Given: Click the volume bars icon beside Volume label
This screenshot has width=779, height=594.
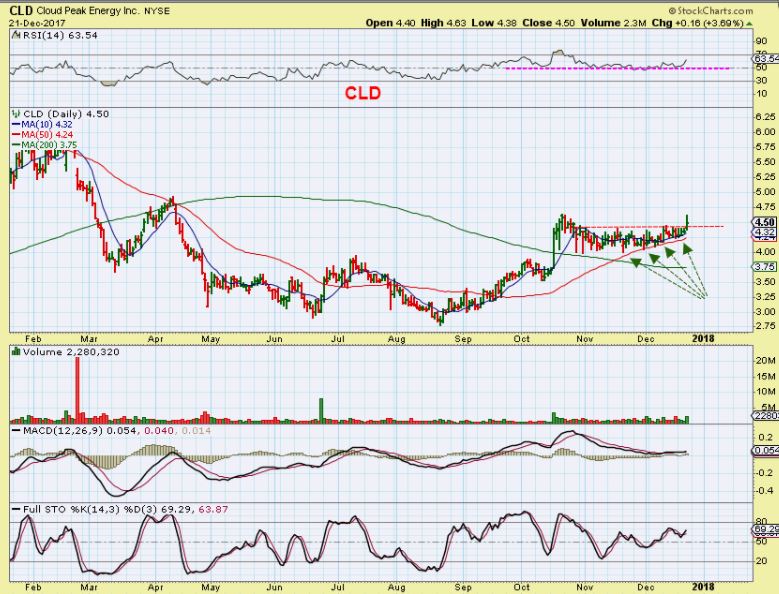Looking at the screenshot, I should [x=16, y=352].
